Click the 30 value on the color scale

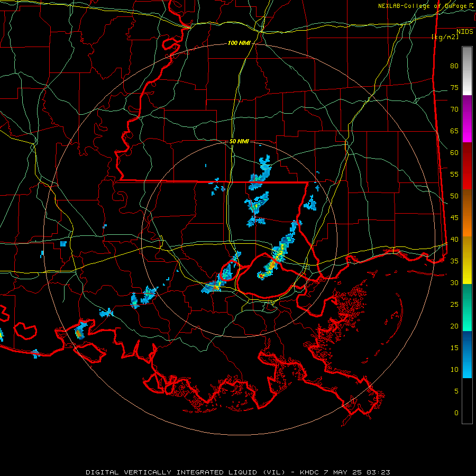point(454,283)
